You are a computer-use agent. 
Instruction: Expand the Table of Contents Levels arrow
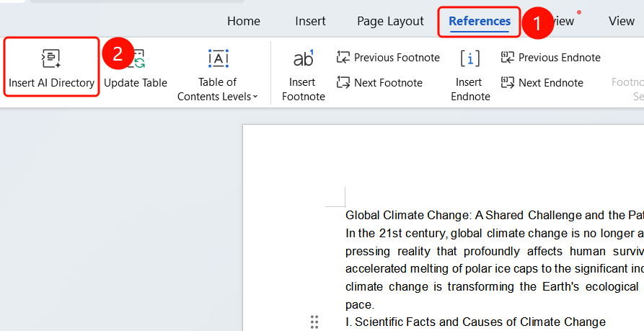[255, 97]
